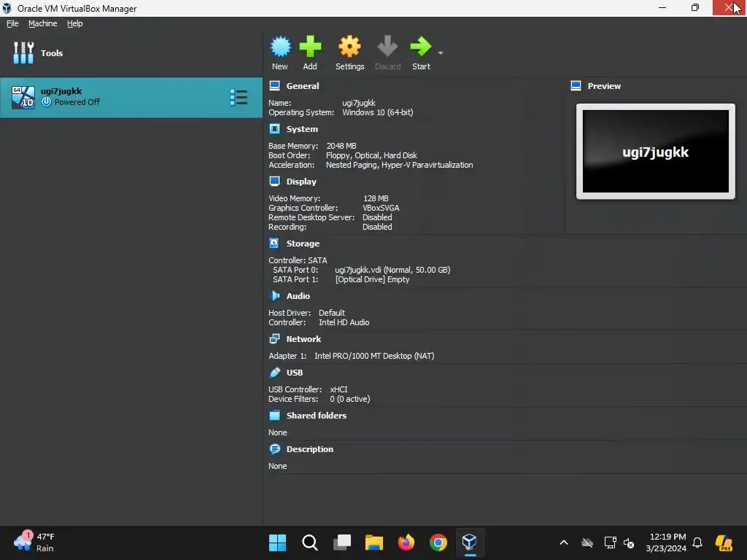Click the Shared folders section icon

275,415
